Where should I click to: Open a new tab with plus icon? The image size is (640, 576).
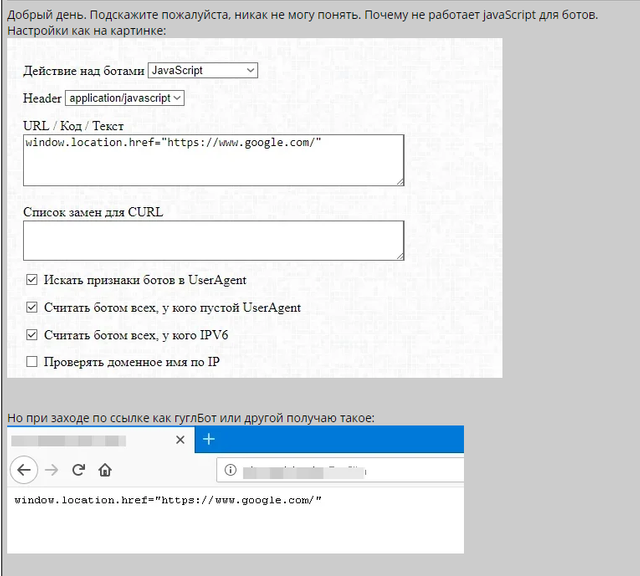[x=209, y=439]
